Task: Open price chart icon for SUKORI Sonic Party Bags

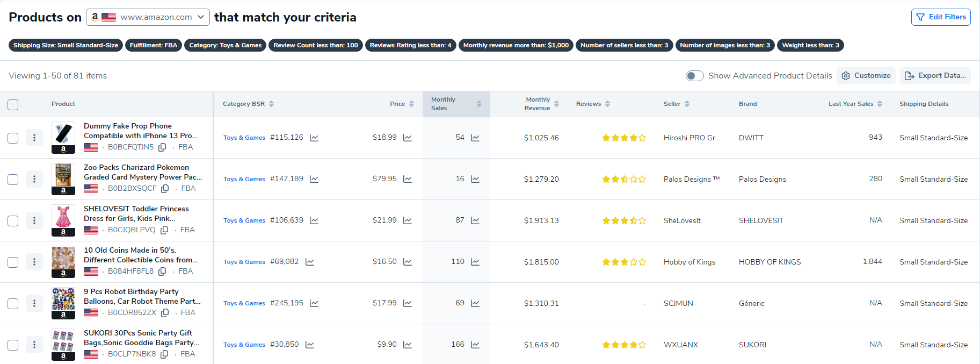Action: click(408, 345)
